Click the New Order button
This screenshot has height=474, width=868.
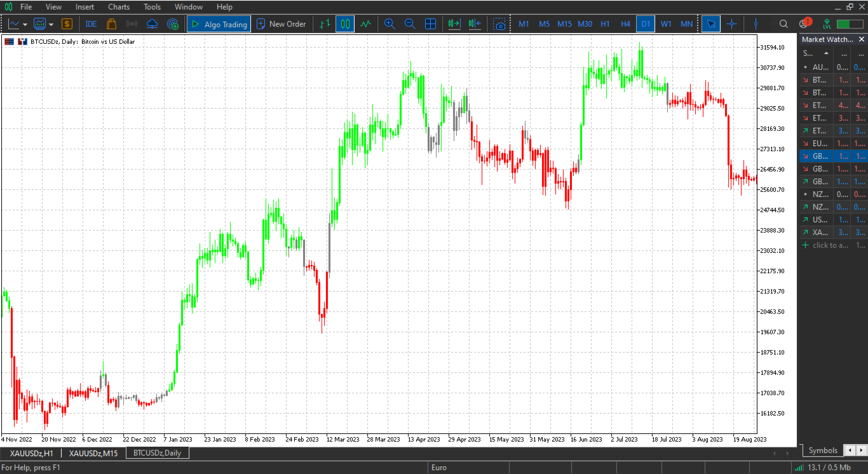281,24
